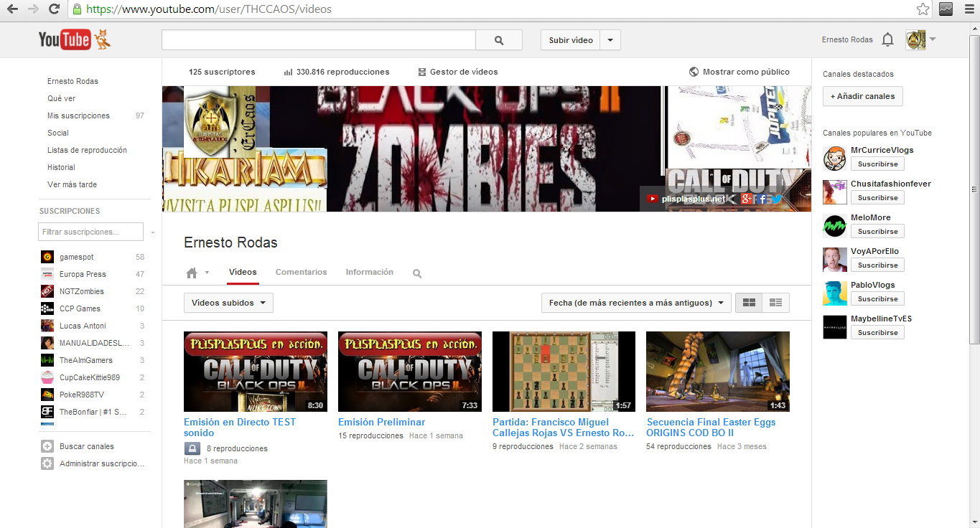The image size is (980, 528).
Task: Expand the arrow next to the filter subscriptions box
Action: pos(153,232)
